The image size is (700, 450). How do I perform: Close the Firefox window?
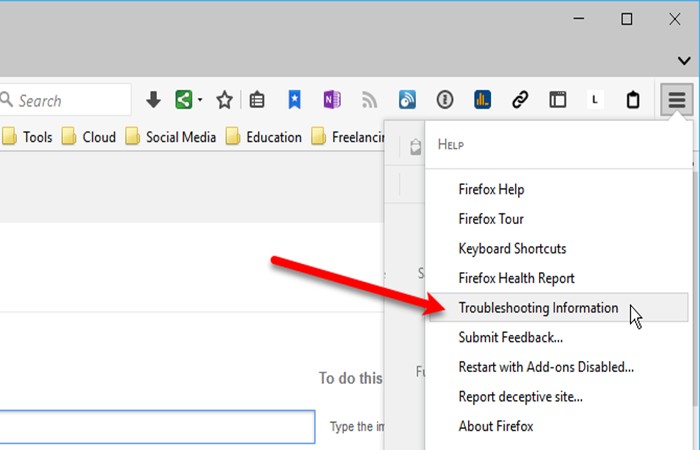(x=675, y=19)
